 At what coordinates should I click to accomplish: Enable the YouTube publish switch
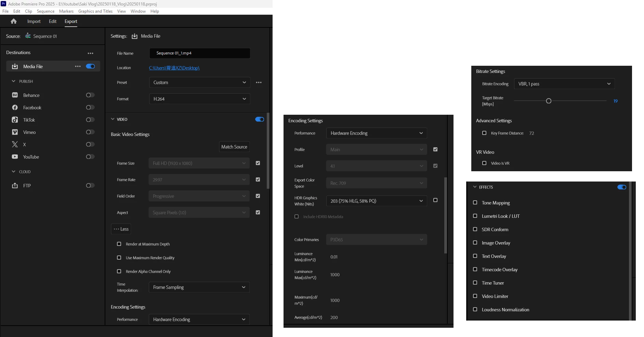(x=90, y=157)
